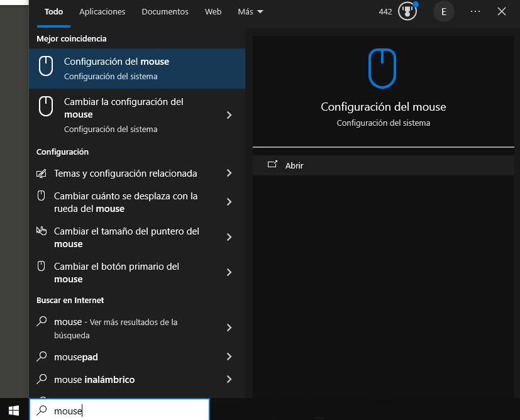Switch to the Aplicaciones tab
520x420 pixels.
pyautogui.click(x=102, y=12)
